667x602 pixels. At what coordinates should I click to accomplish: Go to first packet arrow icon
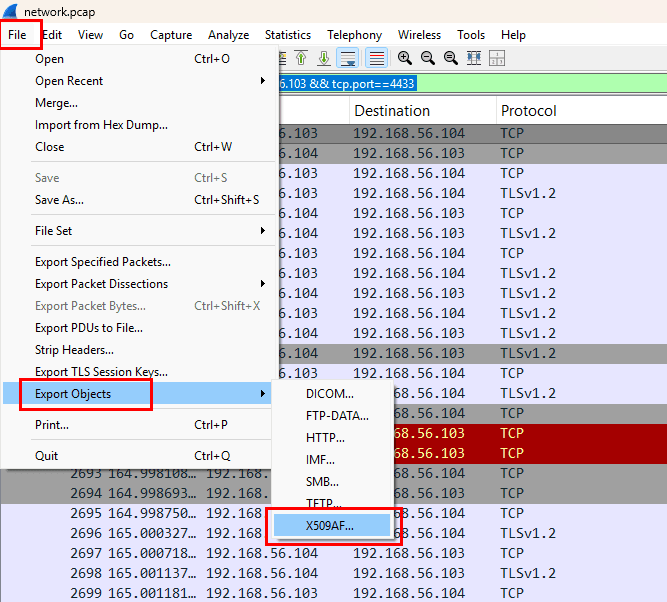pos(301,58)
